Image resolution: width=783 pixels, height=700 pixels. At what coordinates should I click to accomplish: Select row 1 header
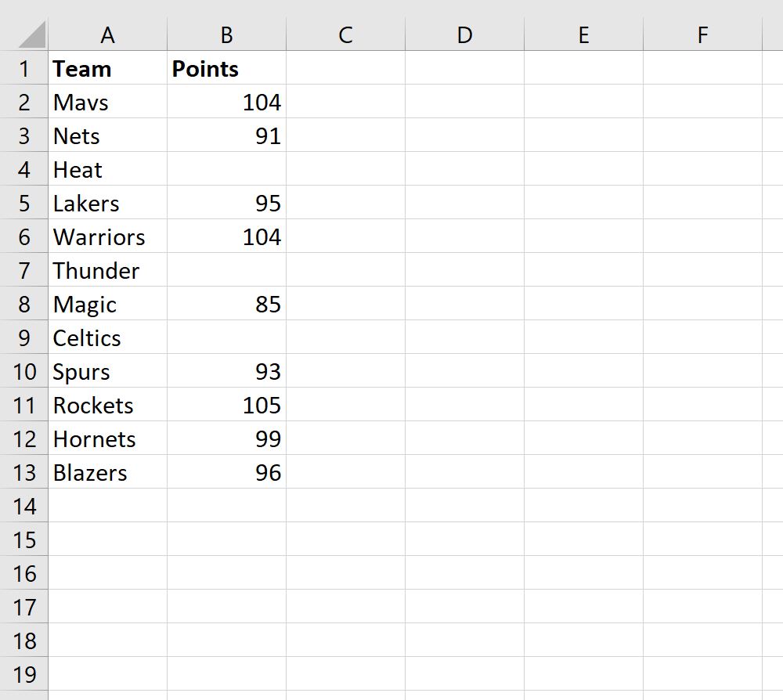(23, 69)
